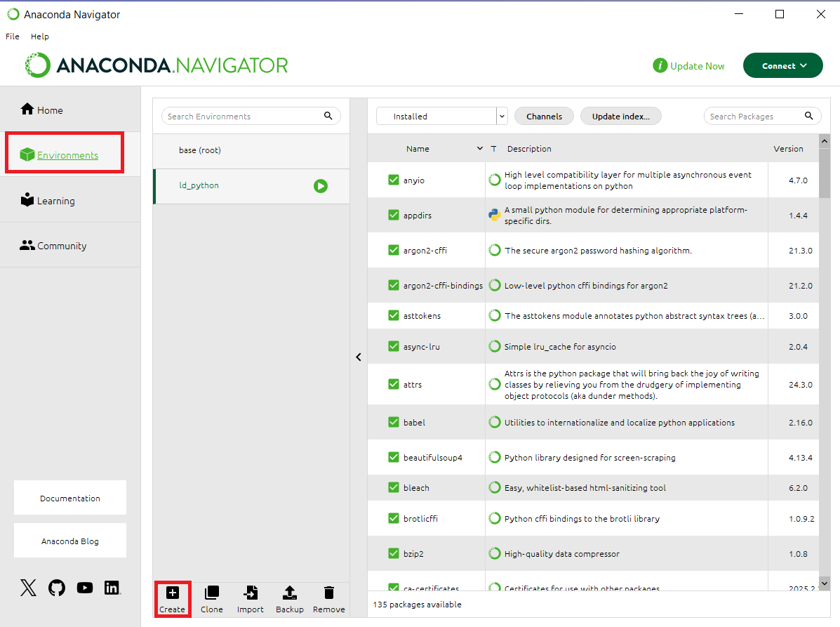Select the Remove environment icon
The image size is (840, 627).
(x=328, y=598)
